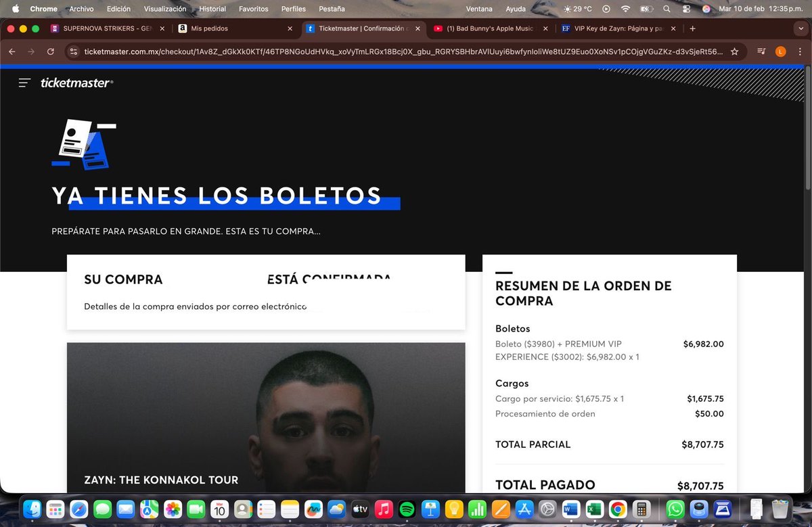Open Wi-Fi status in menu bar
The image size is (812, 527).
coord(625,9)
